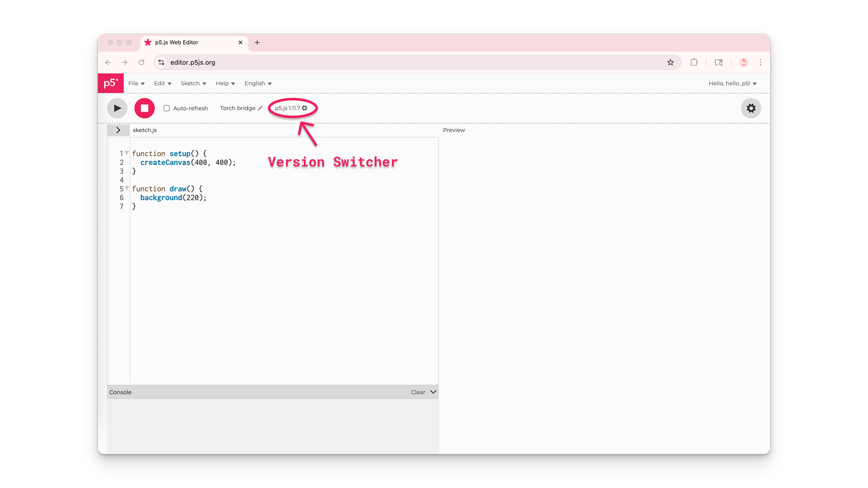This screenshot has height=488, width=868.
Task: Open a new browser tab
Action: click(257, 42)
